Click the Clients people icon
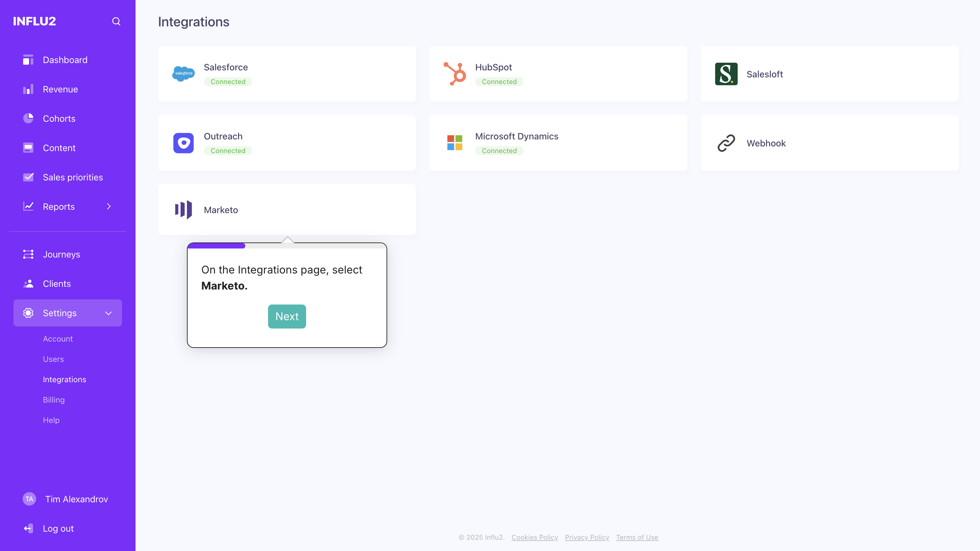This screenshot has height=551, width=980. (x=28, y=284)
